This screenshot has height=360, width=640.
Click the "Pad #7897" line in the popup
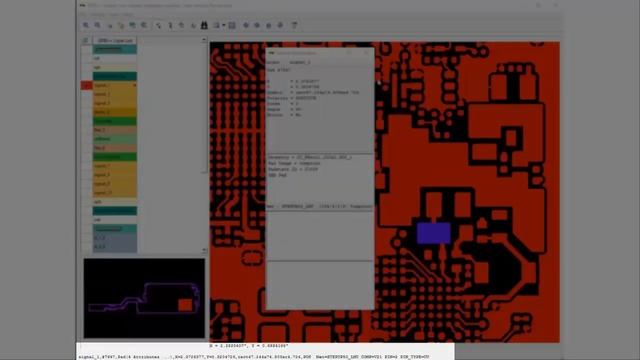point(279,70)
